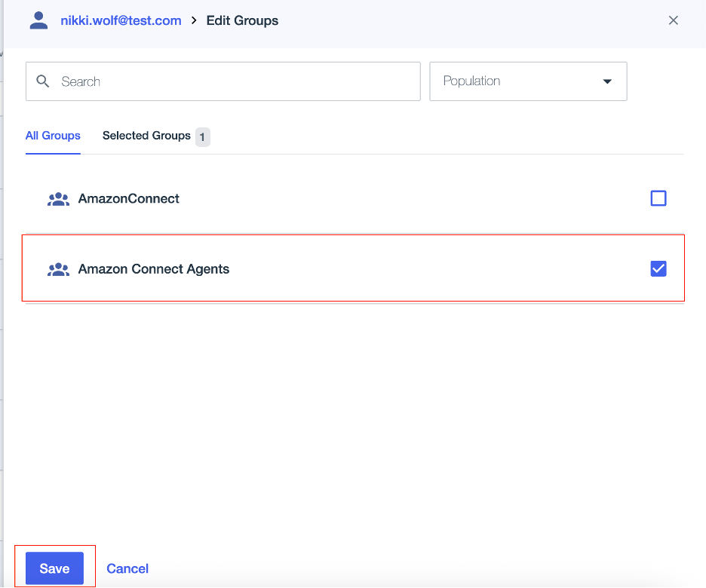
Task: Expand the Population filter options
Action: [528, 81]
